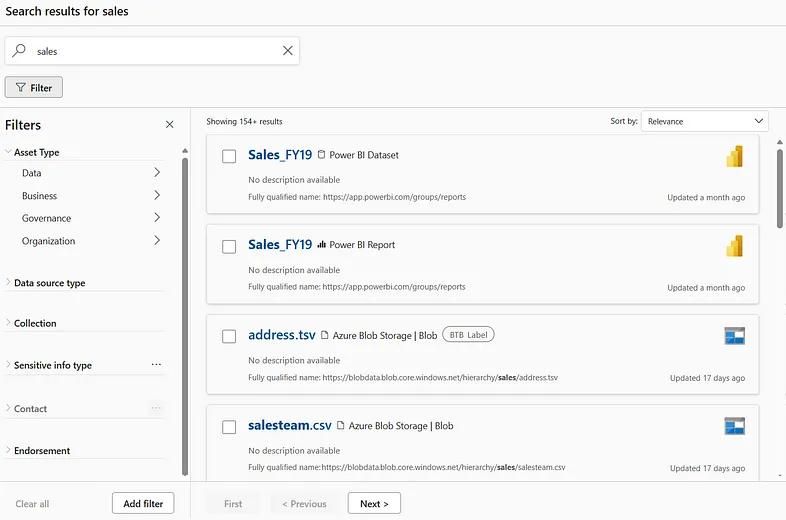Click the report chart icon beside Sales_FY19
This screenshot has width=786, height=520.
pos(321,245)
